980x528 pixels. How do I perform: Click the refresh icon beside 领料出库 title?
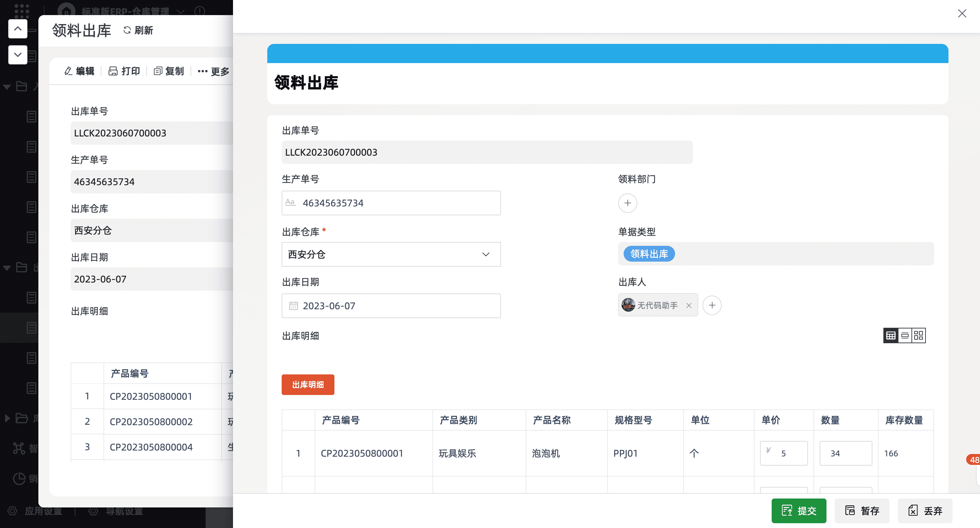click(x=127, y=30)
